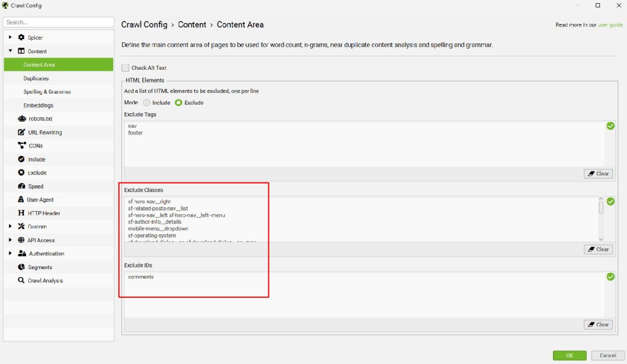Expand the API Access tree node arrow
The image size is (627, 364).
pos(10,240)
